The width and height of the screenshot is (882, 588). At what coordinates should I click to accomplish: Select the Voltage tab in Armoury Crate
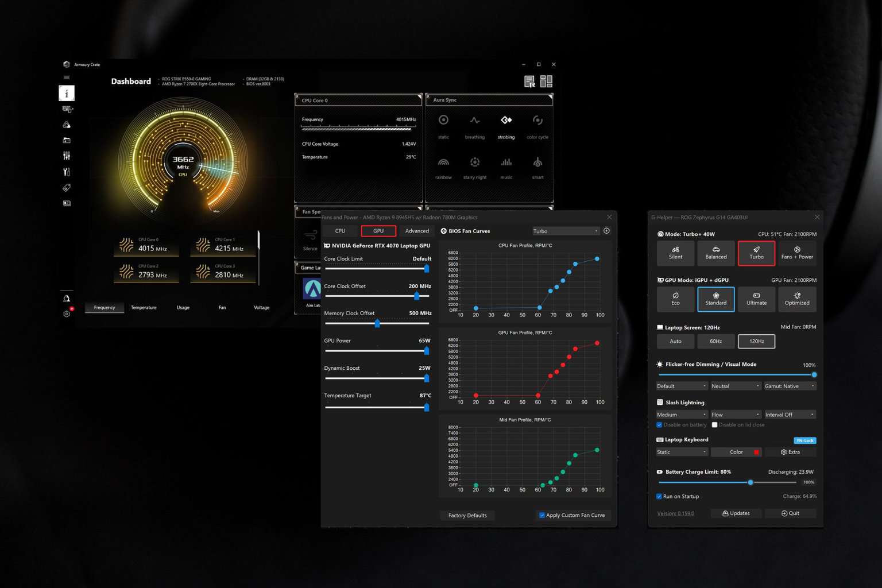261,308
